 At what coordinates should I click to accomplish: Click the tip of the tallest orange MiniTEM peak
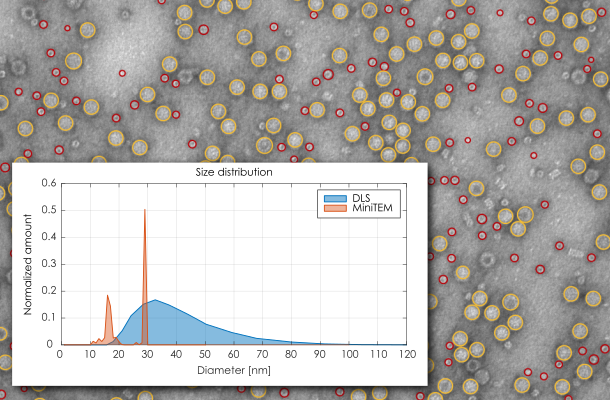[145, 211]
